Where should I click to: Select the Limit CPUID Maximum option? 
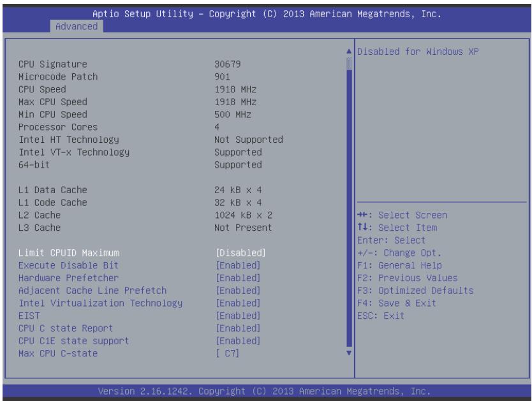point(69,253)
